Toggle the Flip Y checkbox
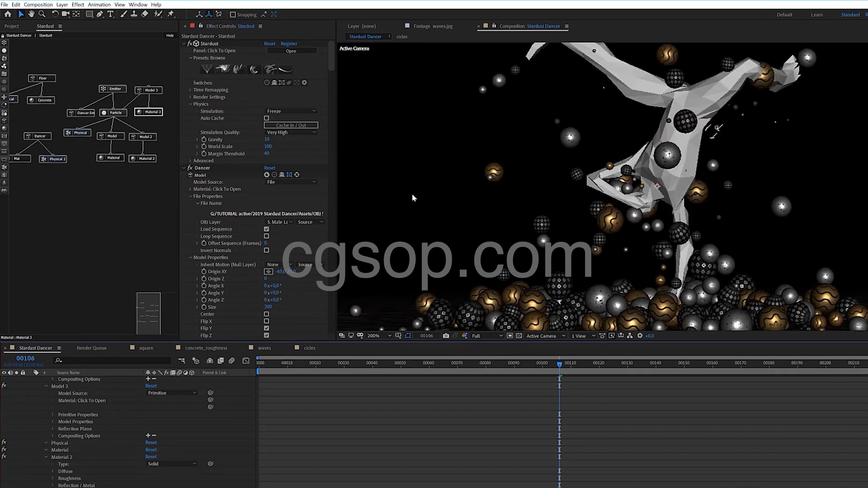 click(266, 328)
